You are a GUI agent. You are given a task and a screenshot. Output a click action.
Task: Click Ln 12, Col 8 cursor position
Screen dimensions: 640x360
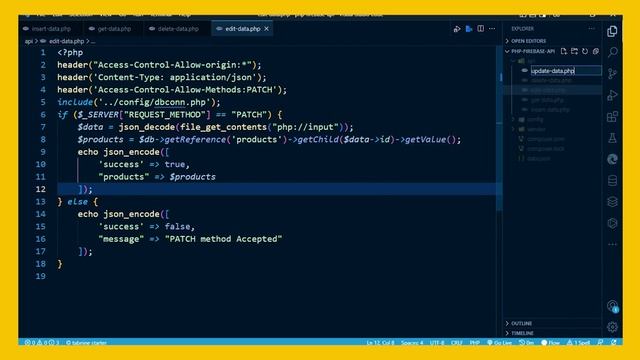pyautogui.click(x=380, y=342)
